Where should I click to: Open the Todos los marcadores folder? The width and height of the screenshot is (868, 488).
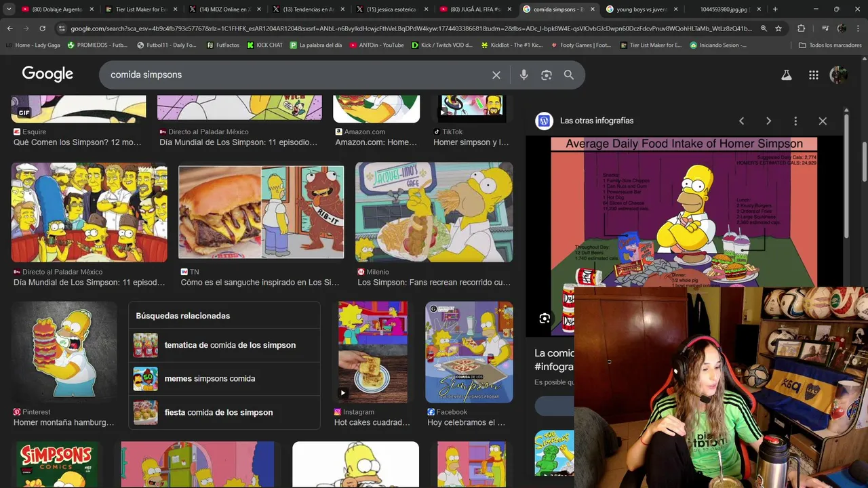coord(830,45)
